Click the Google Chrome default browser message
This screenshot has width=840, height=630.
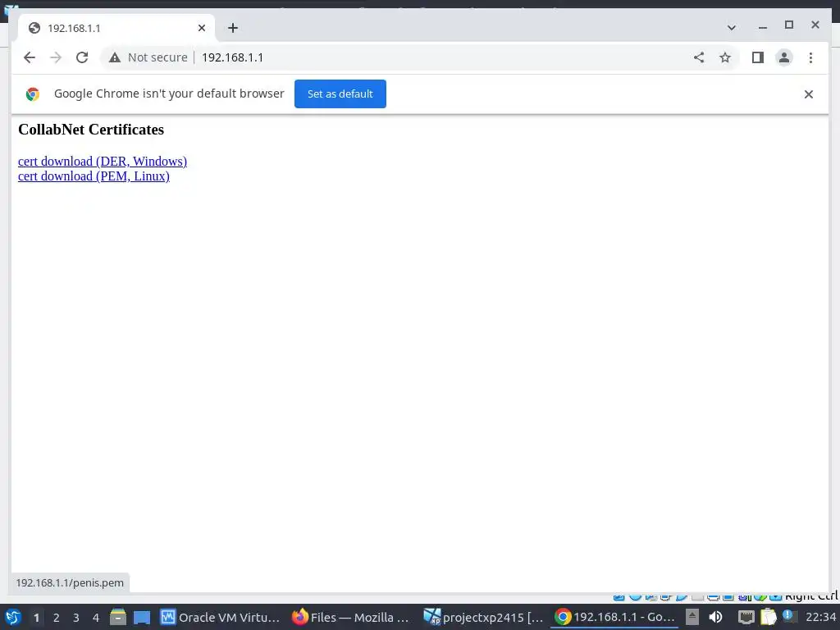coord(169,94)
